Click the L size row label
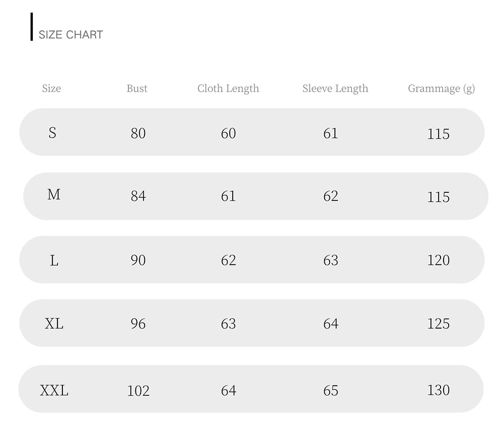The image size is (504, 448). (x=54, y=260)
